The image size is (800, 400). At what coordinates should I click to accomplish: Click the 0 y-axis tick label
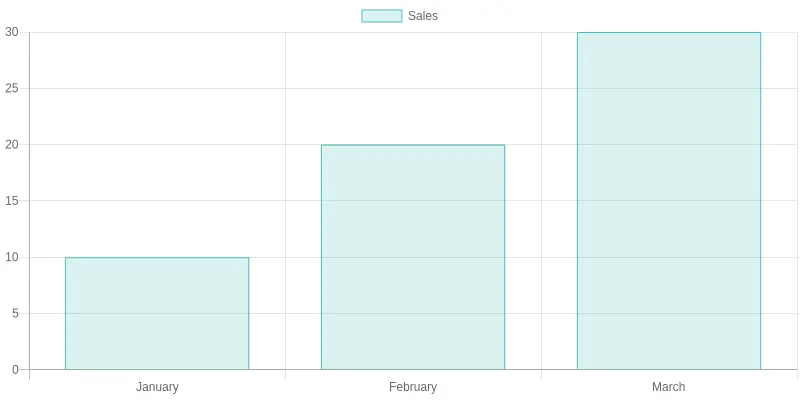pyautogui.click(x=16, y=369)
